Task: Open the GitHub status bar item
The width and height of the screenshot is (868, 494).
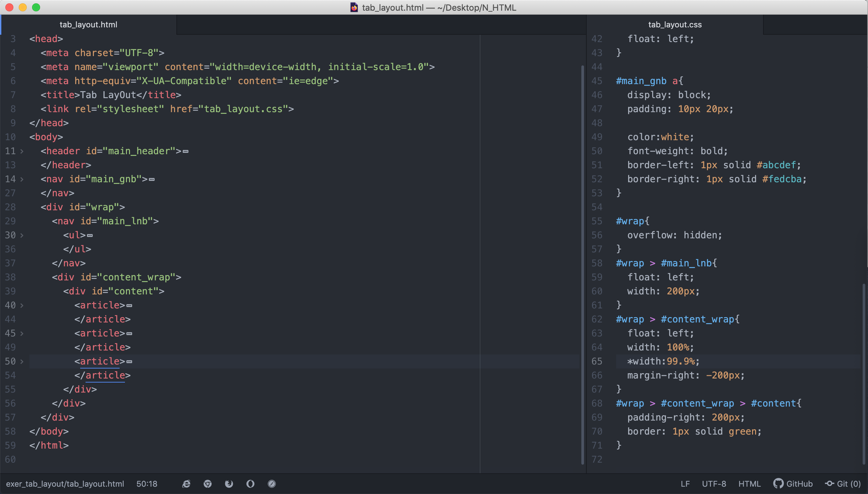Action: coord(793,484)
